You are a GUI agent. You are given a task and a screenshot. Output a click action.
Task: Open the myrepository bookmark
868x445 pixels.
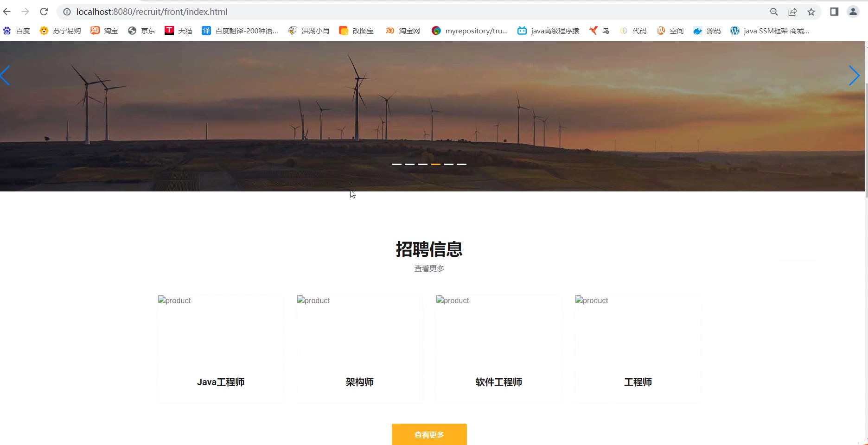[x=470, y=31]
